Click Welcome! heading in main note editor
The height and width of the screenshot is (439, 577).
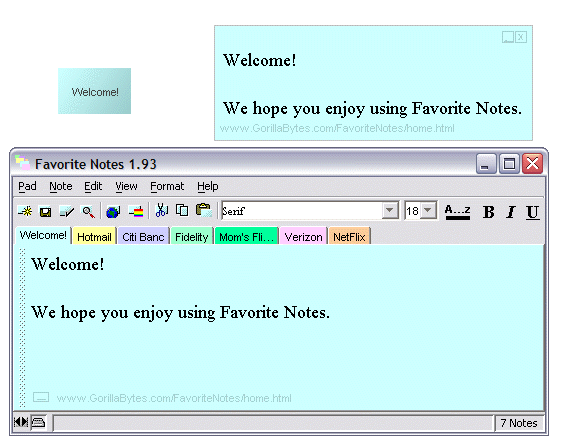point(67,264)
